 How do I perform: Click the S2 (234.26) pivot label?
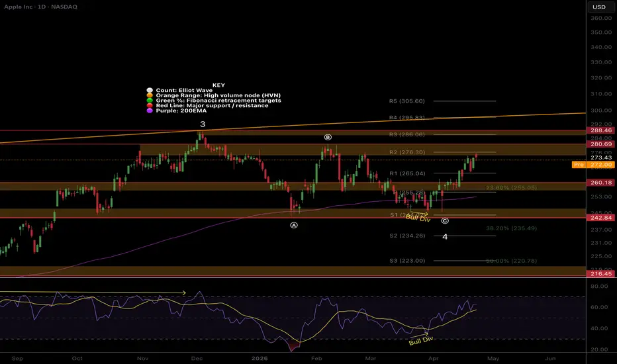coord(407,236)
